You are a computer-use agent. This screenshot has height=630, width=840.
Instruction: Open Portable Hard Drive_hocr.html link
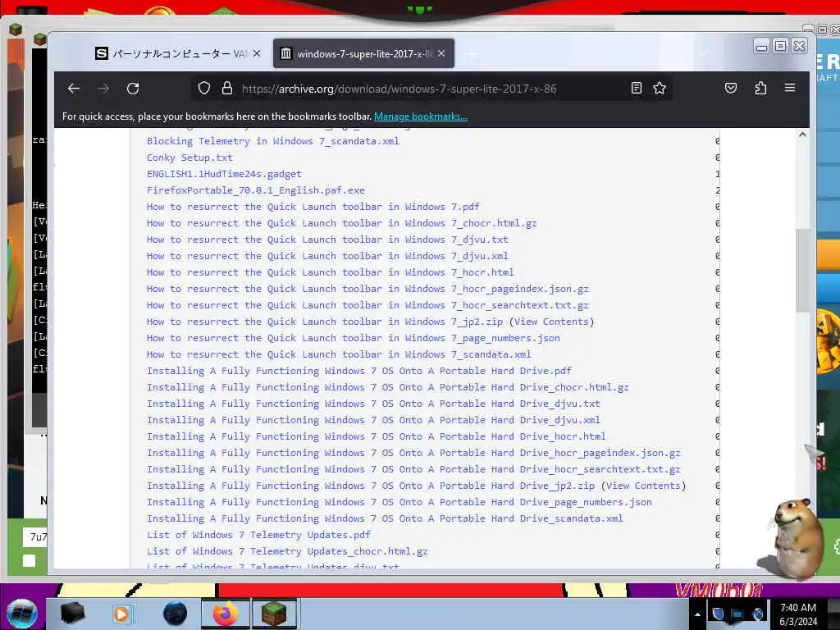376,436
